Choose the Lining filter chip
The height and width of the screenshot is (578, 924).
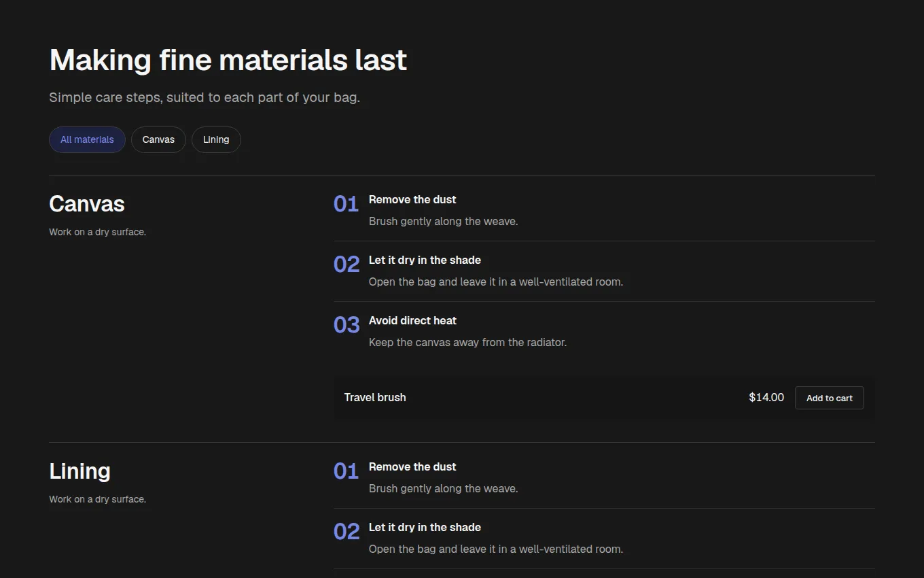[216, 139]
